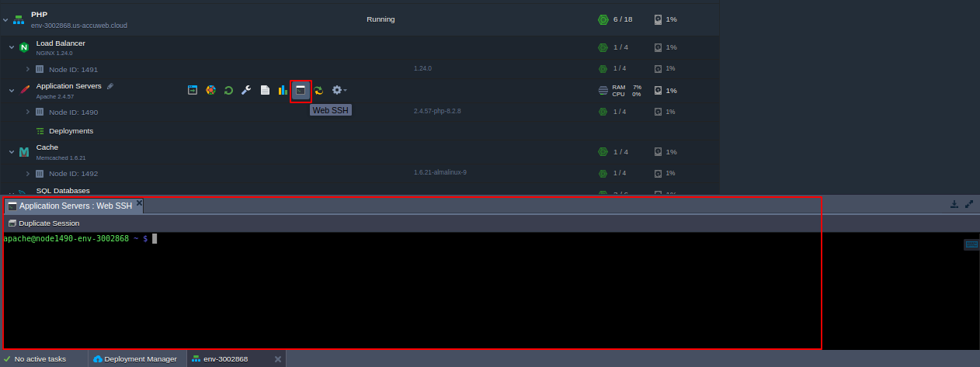Image resolution: width=980 pixels, height=367 pixels.
Task: Click the pencil icon beside Application Servers
Action: 110,86
